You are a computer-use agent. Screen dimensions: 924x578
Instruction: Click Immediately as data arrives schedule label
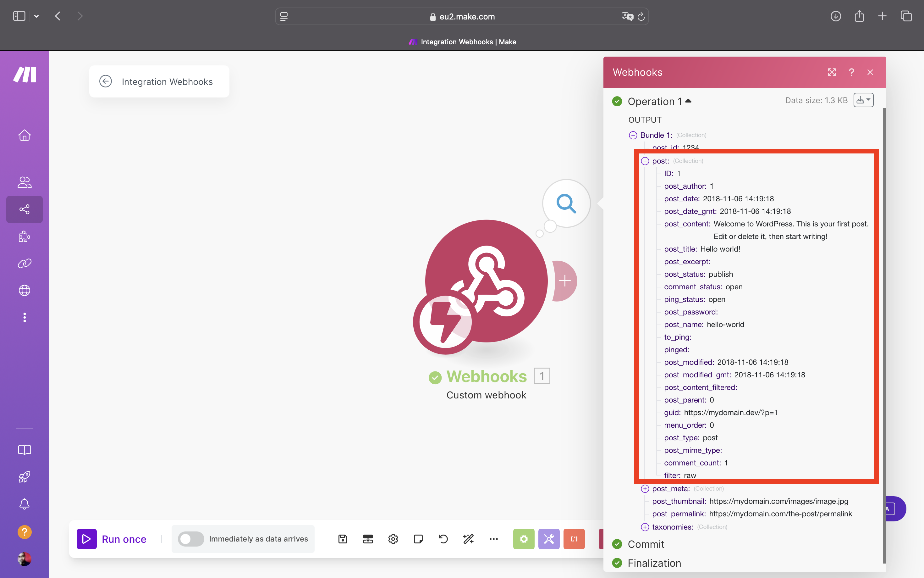click(259, 539)
